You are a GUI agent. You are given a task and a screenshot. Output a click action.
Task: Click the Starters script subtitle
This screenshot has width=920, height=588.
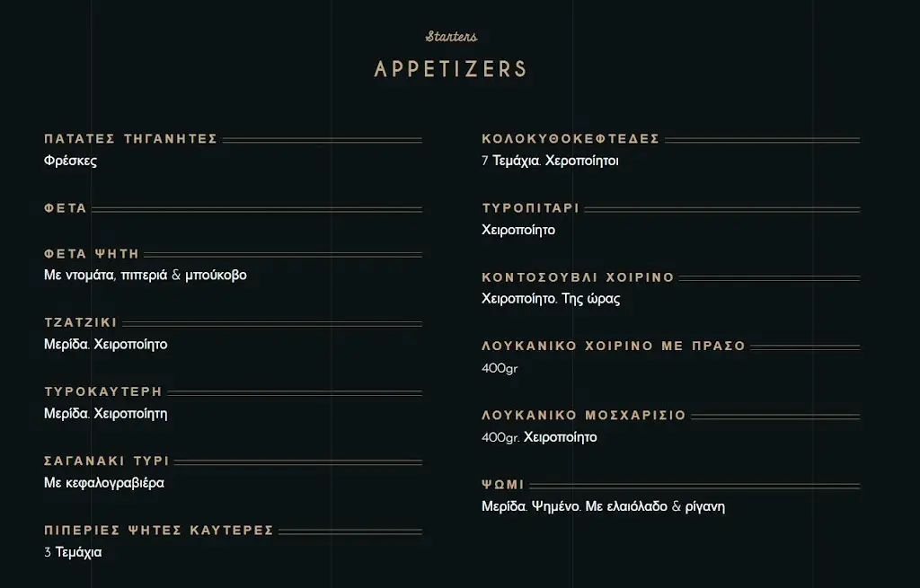click(451, 37)
